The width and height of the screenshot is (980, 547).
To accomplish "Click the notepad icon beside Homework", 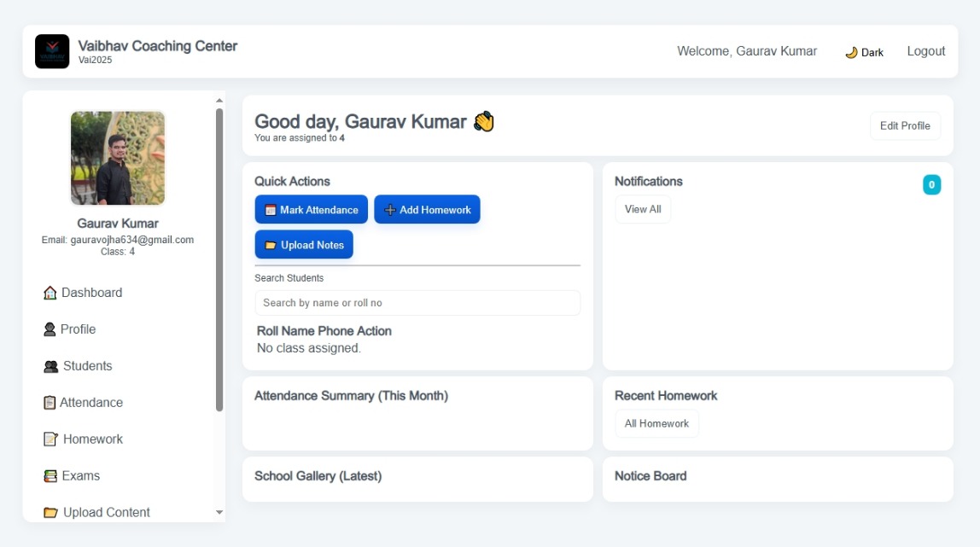I will click(51, 439).
